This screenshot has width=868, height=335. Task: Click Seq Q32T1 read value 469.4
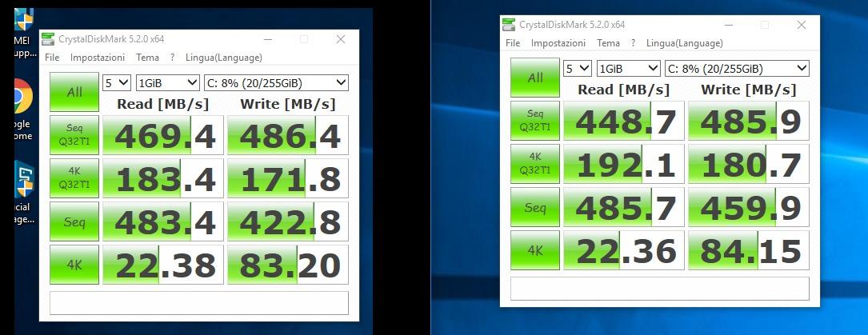click(x=163, y=135)
